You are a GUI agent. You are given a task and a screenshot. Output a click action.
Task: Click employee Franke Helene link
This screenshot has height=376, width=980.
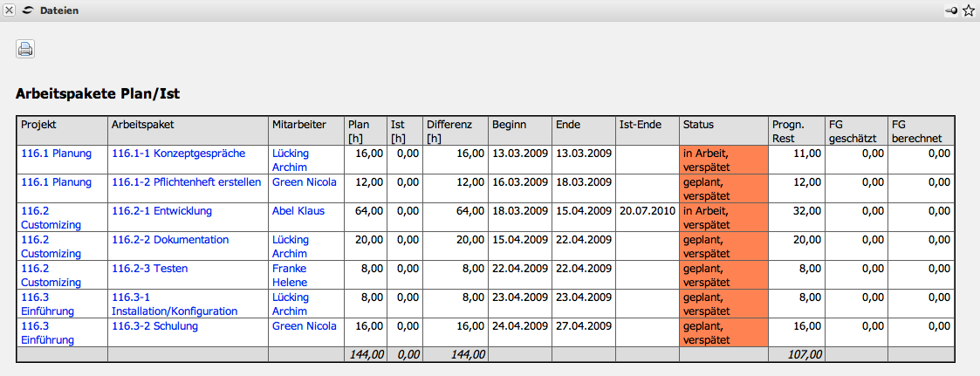click(x=290, y=276)
